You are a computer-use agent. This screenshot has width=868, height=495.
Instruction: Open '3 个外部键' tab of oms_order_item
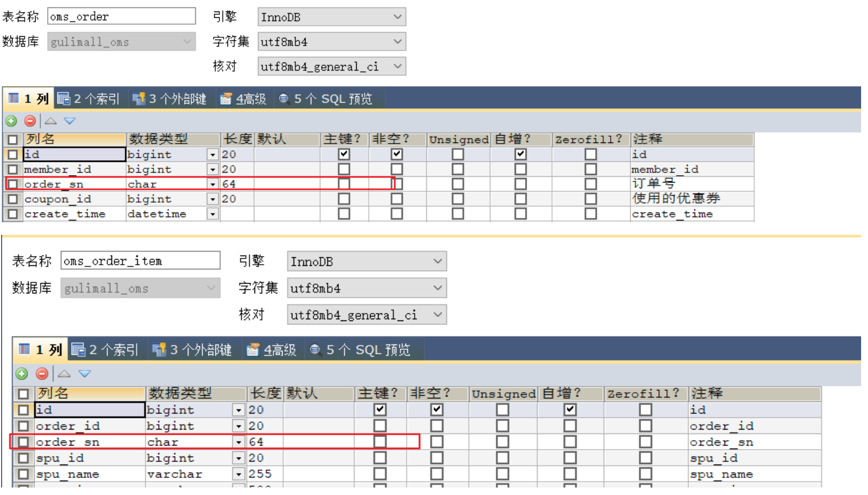[192, 350]
